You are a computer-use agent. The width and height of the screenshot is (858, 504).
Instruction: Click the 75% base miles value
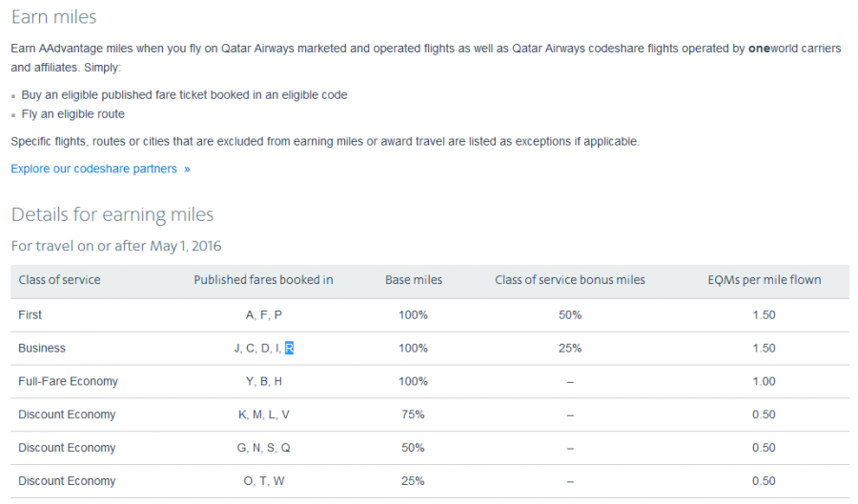tap(413, 414)
